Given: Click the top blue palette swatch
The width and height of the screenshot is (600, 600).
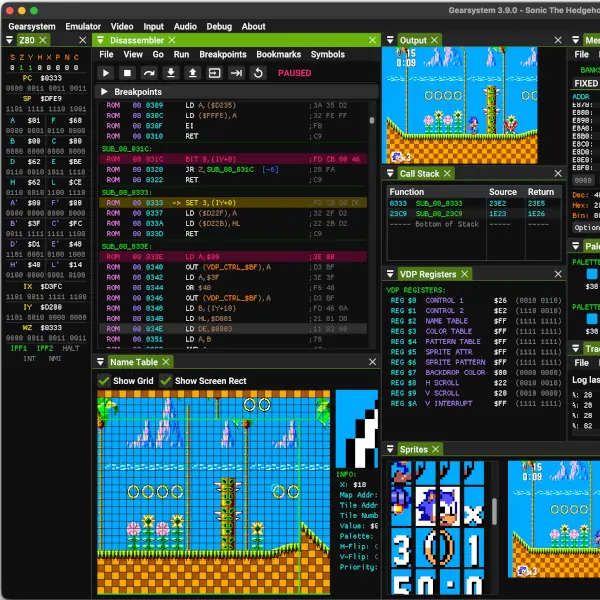Looking at the screenshot, I should [592, 274].
